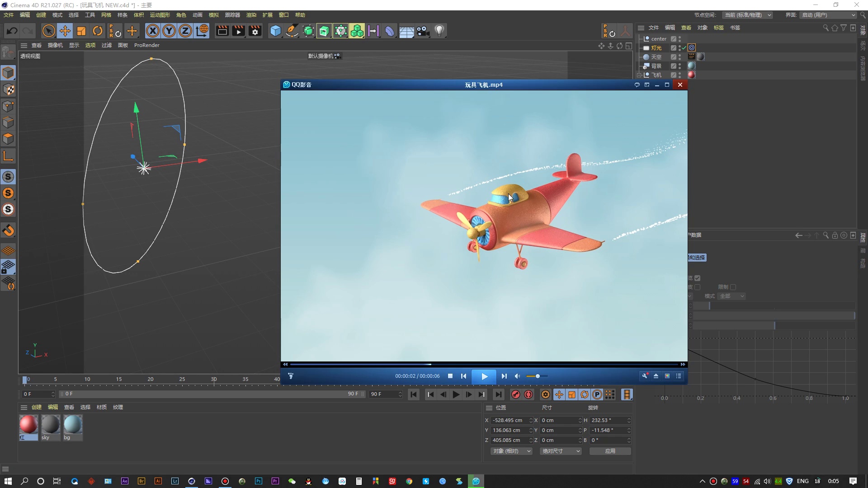Open Edit Render Settings clapboard icon

coord(255,31)
